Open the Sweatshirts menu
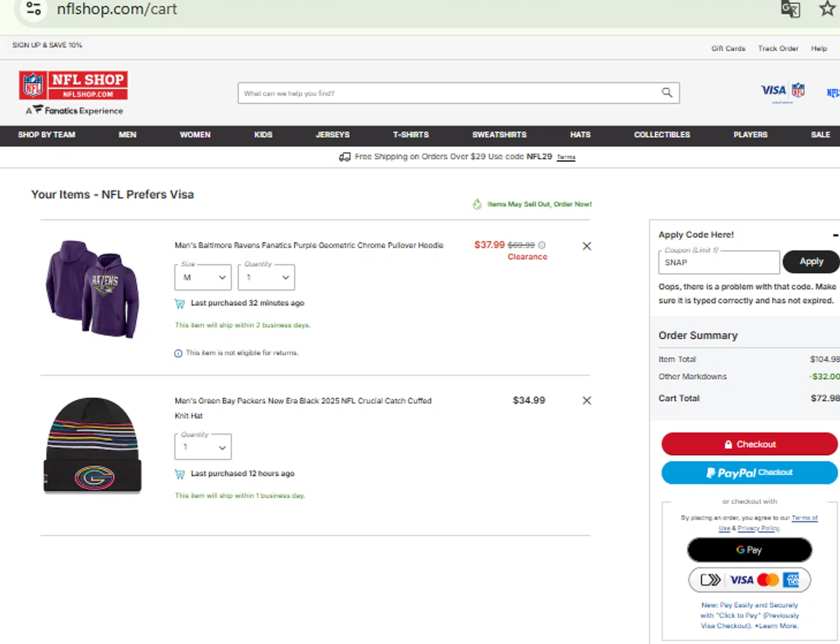Image resolution: width=840 pixels, height=644 pixels. pyautogui.click(x=499, y=135)
